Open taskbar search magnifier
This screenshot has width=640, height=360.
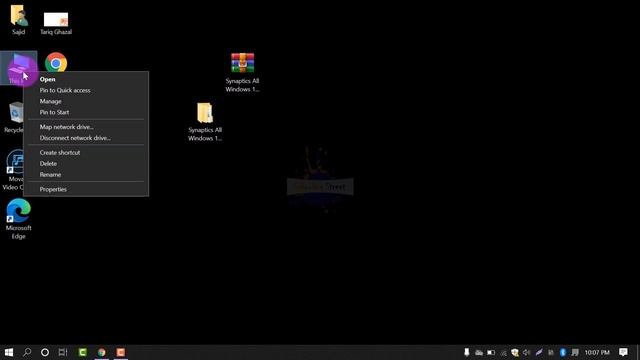[x=27, y=352]
